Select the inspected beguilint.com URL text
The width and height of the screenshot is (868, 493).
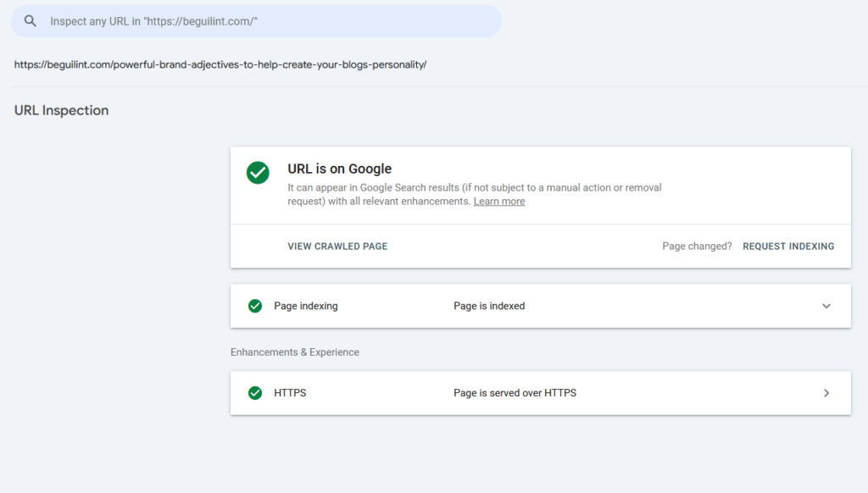click(x=220, y=64)
